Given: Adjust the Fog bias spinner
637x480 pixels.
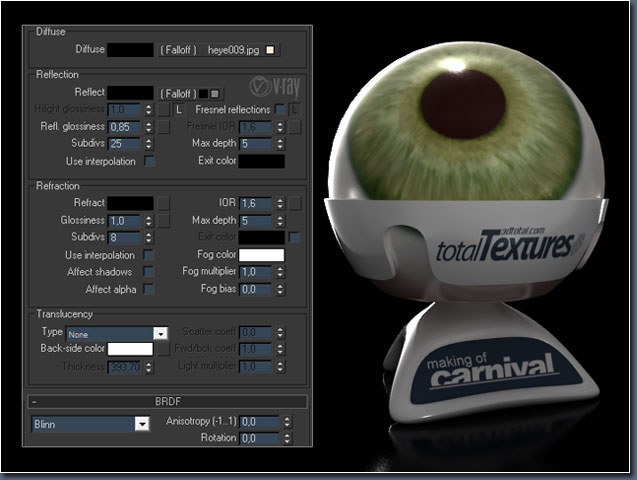Looking at the screenshot, I should [x=280, y=290].
